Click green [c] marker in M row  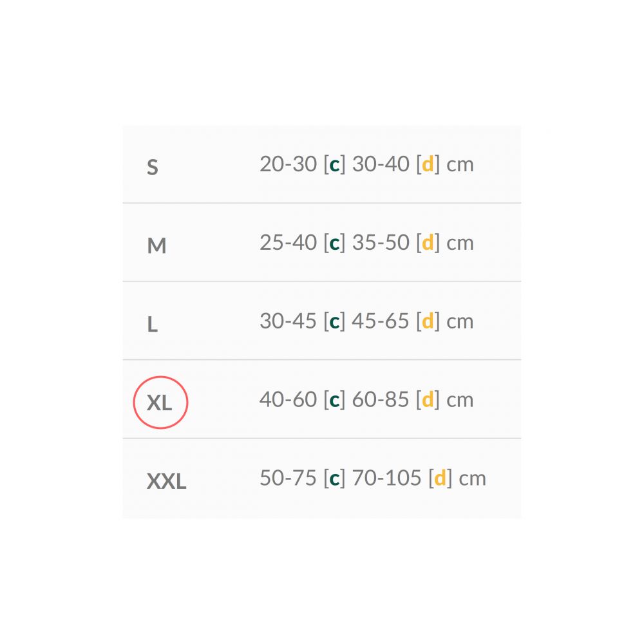[x=334, y=243]
